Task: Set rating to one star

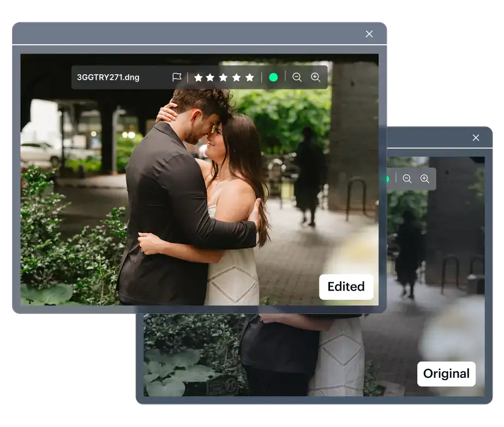Action: click(x=198, y=78)
